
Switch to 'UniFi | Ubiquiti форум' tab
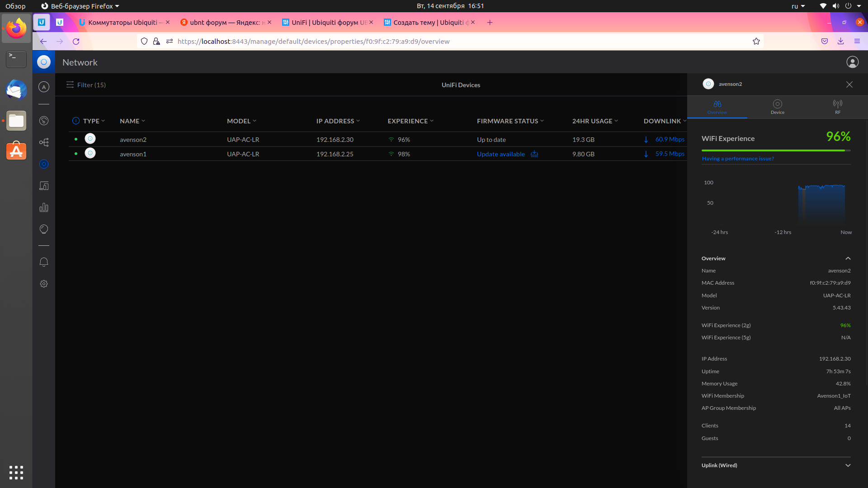[327, 22]
